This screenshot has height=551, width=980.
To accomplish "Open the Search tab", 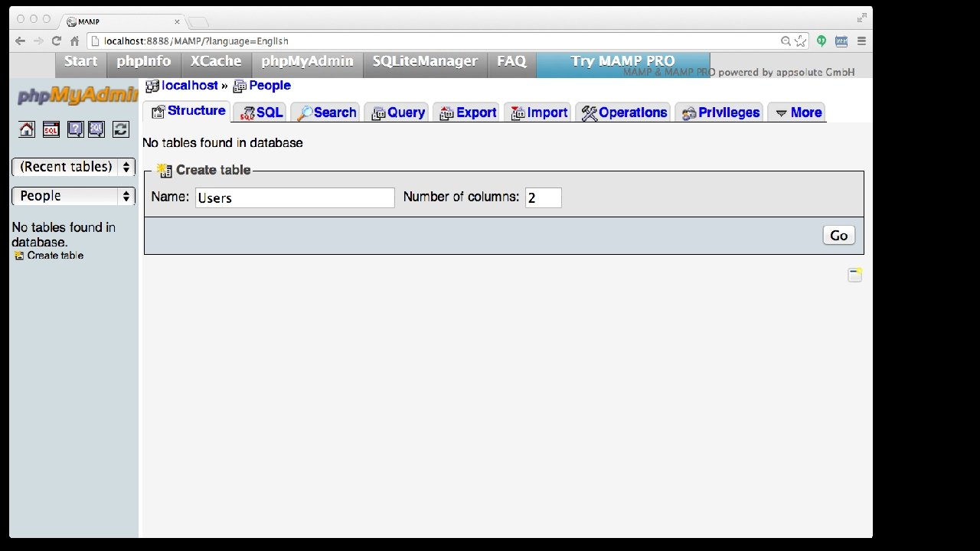I will [325, 112].
